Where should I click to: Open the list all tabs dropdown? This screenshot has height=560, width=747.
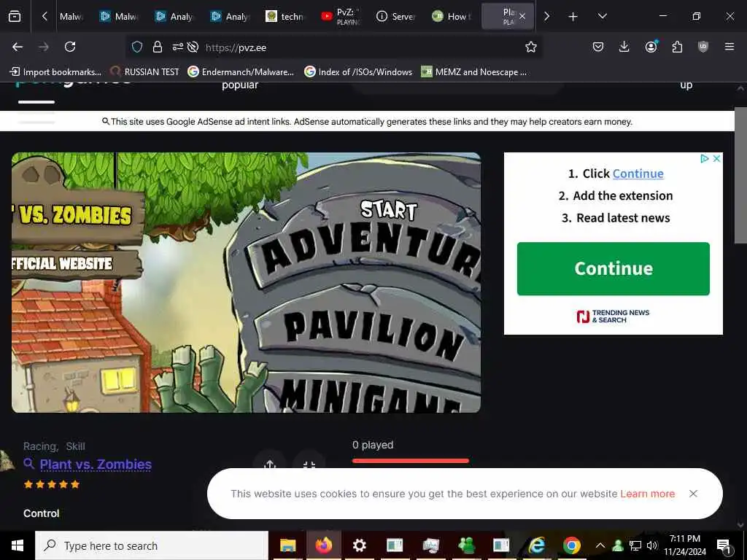coord(602,16)
